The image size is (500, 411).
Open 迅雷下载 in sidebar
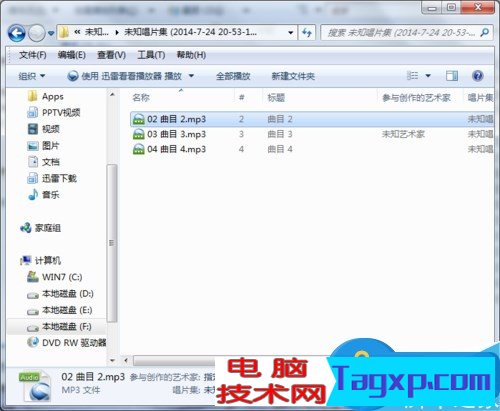pos(52,178)
